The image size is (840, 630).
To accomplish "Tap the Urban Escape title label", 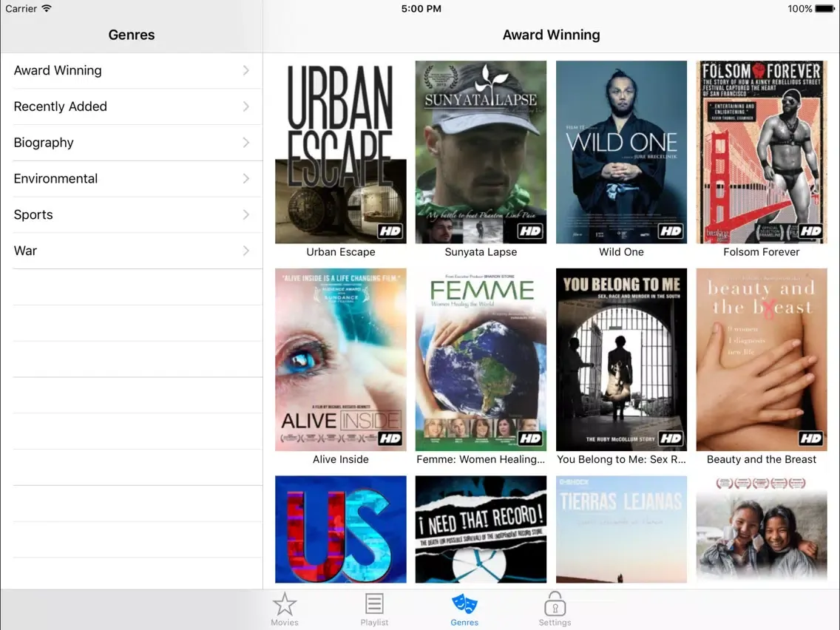I will pos(341,252).
